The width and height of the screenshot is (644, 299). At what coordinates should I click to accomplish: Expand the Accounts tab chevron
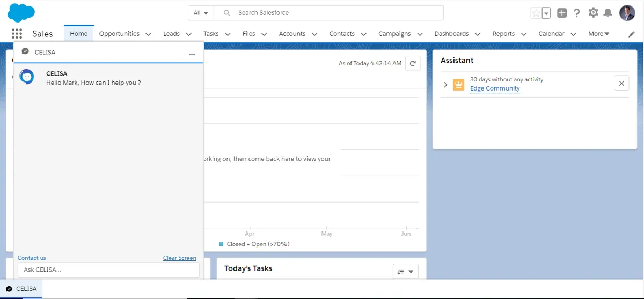point(314,34)
